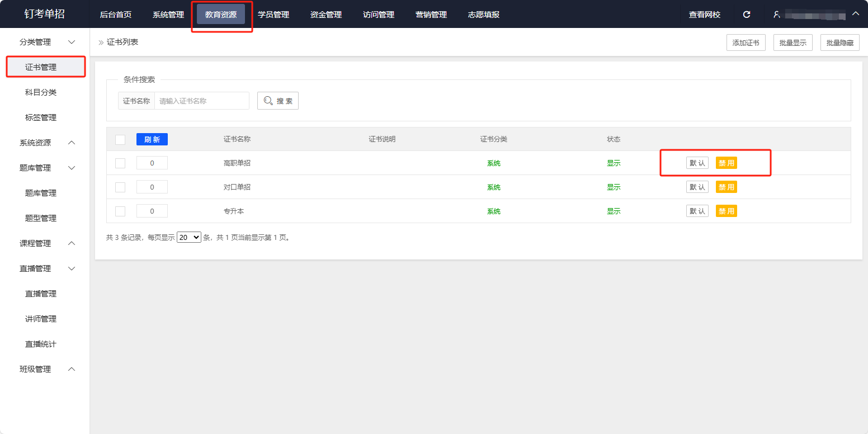Click 默认 button for 专升本

coord(697,211)
